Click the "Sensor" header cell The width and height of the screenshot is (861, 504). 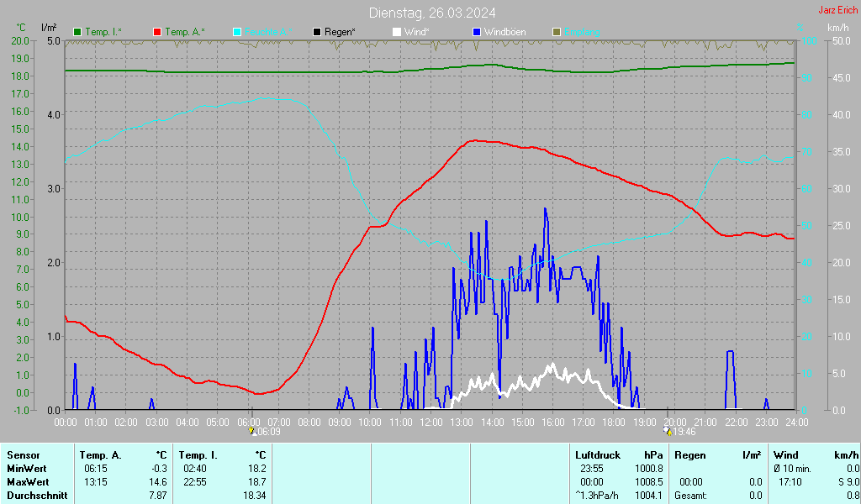point(24,455)
